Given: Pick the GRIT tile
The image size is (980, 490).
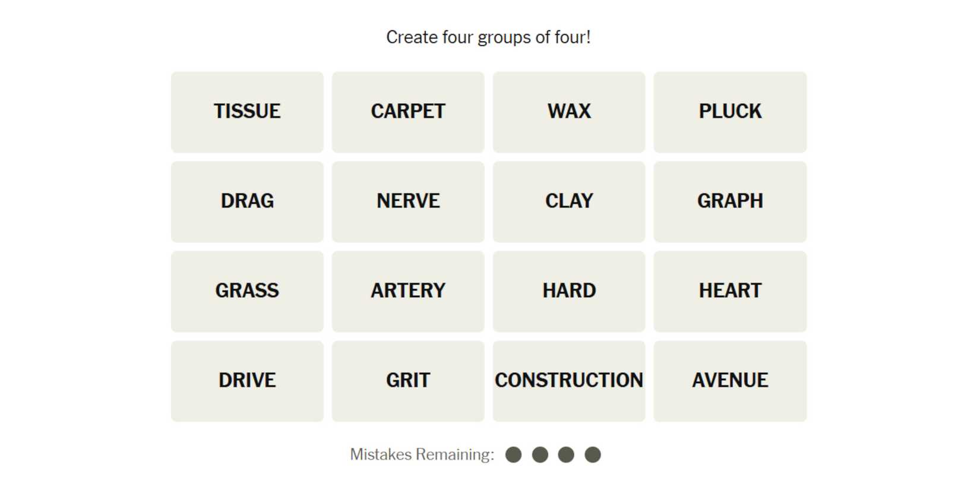Looking at the screenshot, I should (x=408, y=381).
